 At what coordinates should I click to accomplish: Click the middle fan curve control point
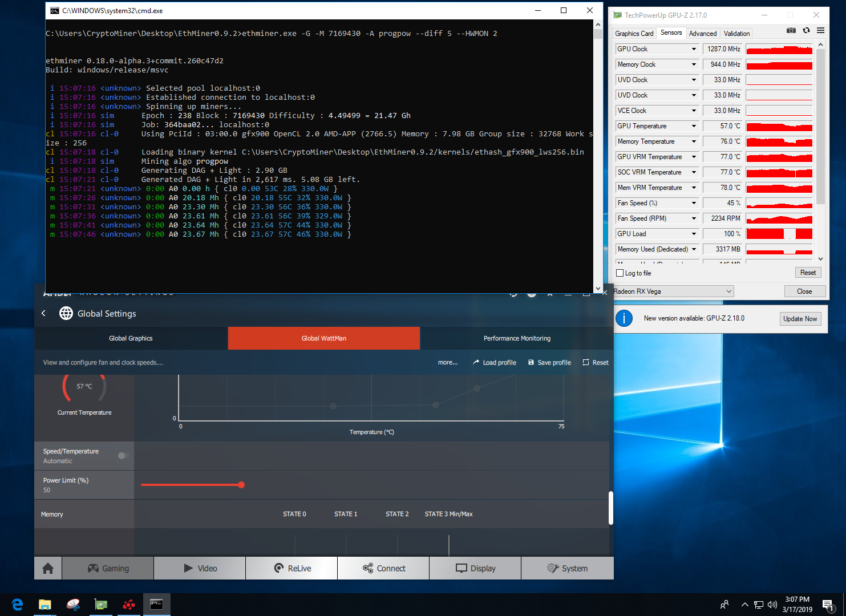click(436, 405)
